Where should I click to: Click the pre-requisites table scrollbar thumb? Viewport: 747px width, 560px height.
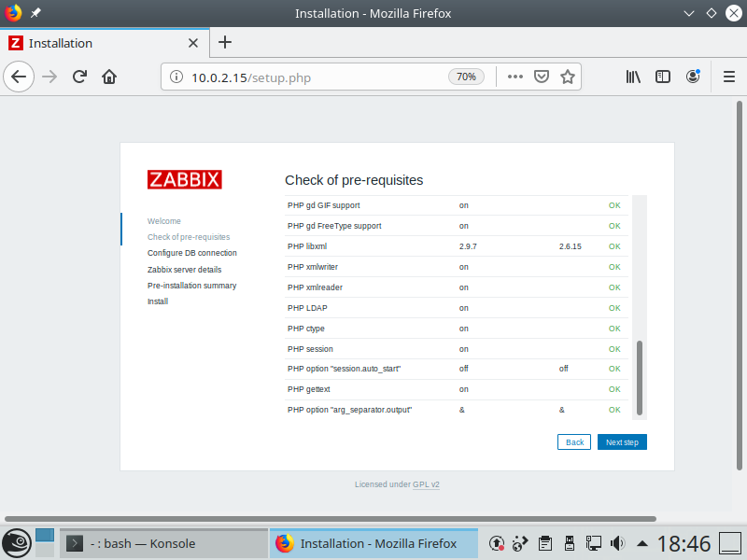coord(640,378)
